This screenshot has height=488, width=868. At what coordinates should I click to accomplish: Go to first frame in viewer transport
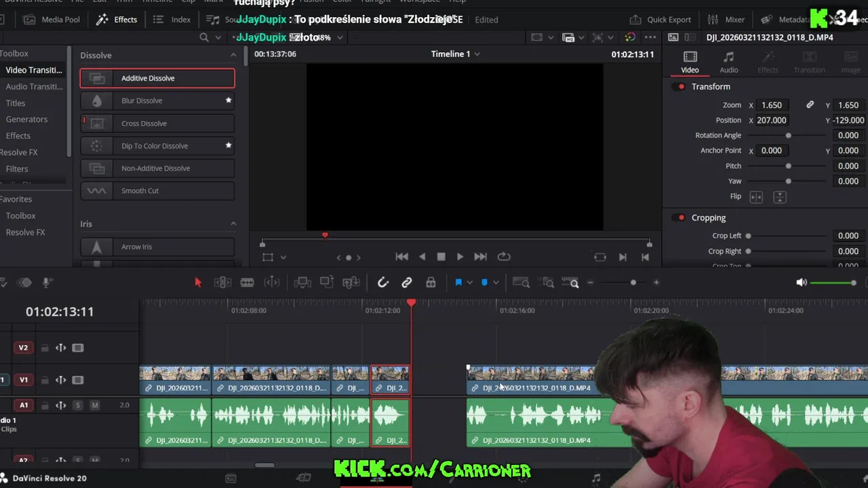(402, 257)
